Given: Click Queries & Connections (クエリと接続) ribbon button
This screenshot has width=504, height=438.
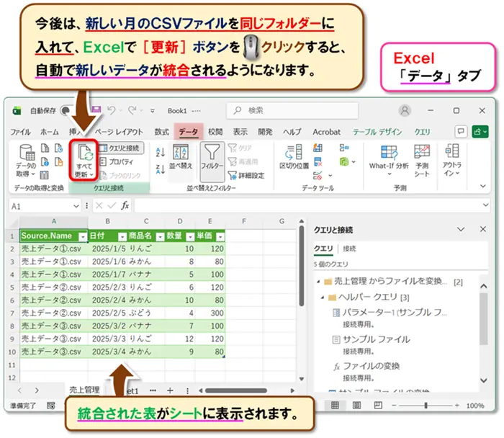Looking at the screenshot, I should 120,148.
